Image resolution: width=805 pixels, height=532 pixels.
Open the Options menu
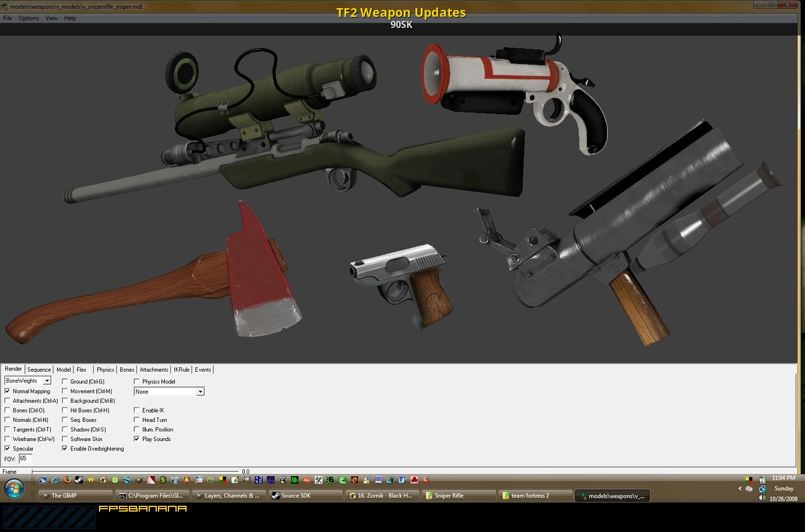(29, 18)
